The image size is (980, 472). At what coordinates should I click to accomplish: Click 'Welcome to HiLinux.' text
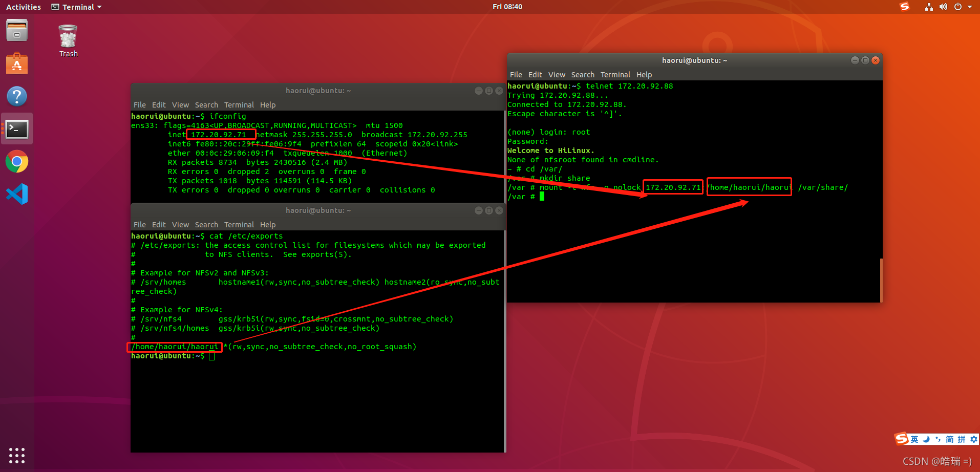551,151
